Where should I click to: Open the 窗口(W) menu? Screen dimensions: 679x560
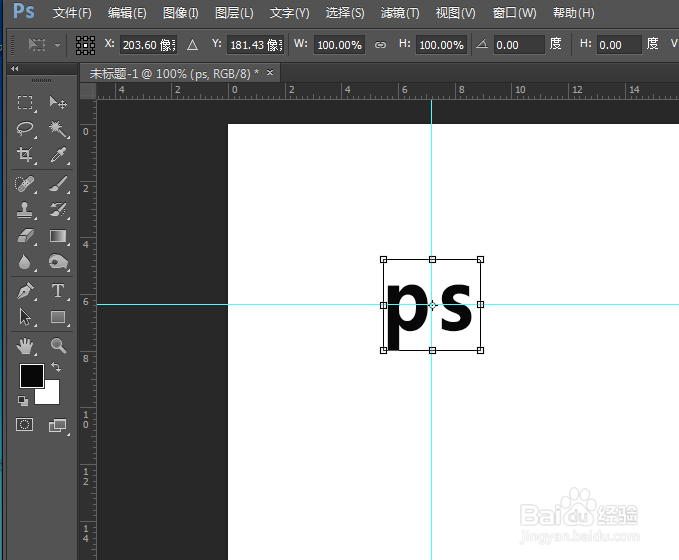coord(514,13)
